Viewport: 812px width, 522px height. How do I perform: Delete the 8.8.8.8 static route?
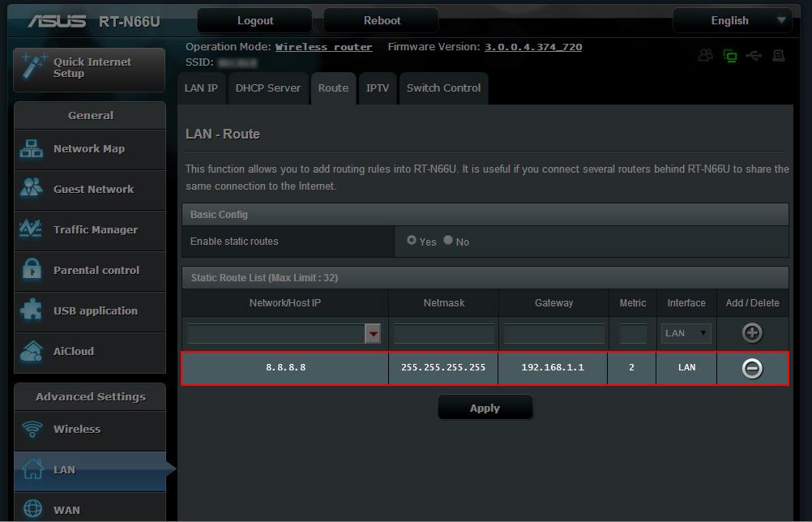click(752, 368)
